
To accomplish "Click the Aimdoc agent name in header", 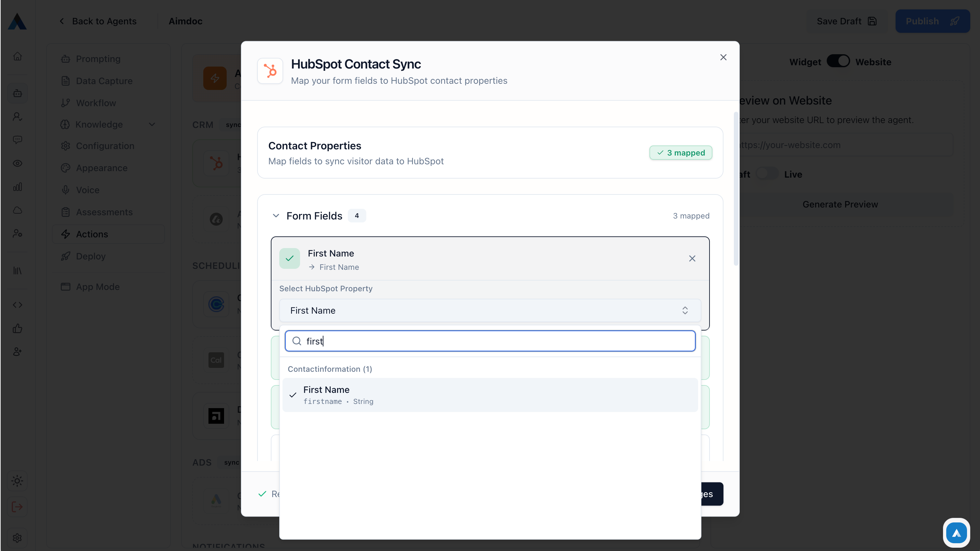I will (185, 21).
